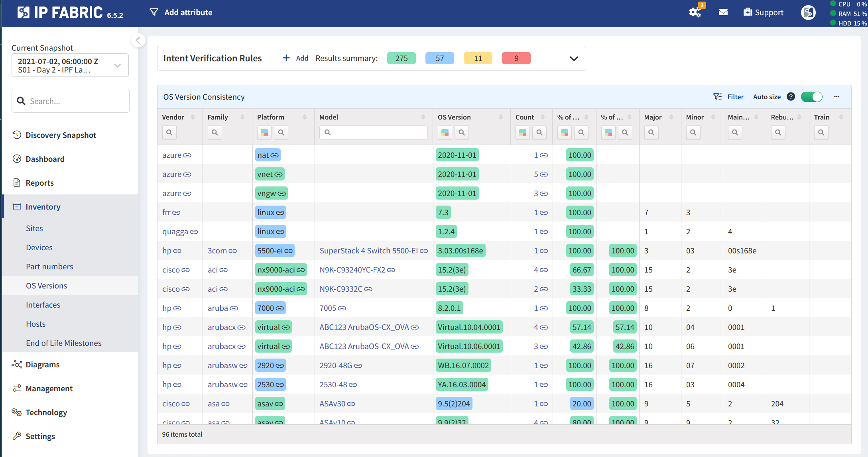
Task: Open the table three-dots options menu
Action: (x=837, y=97)
